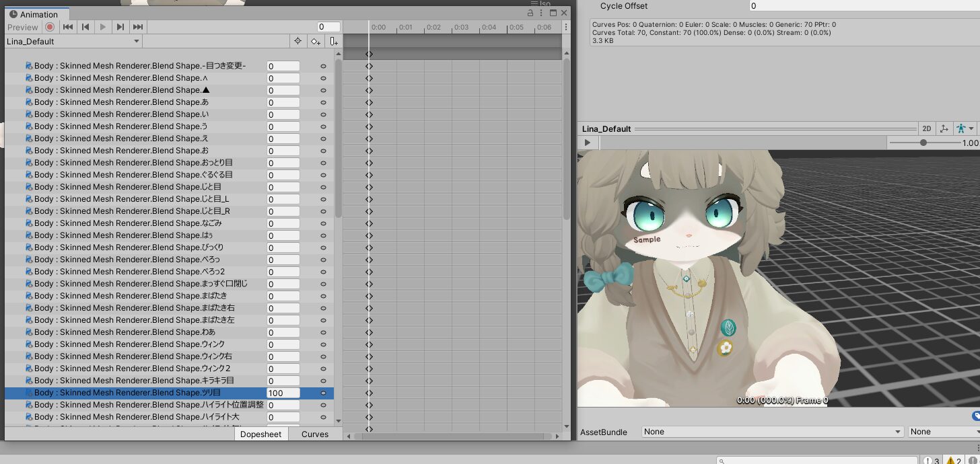Toggle the pivot axis display icon

point(944,128)
